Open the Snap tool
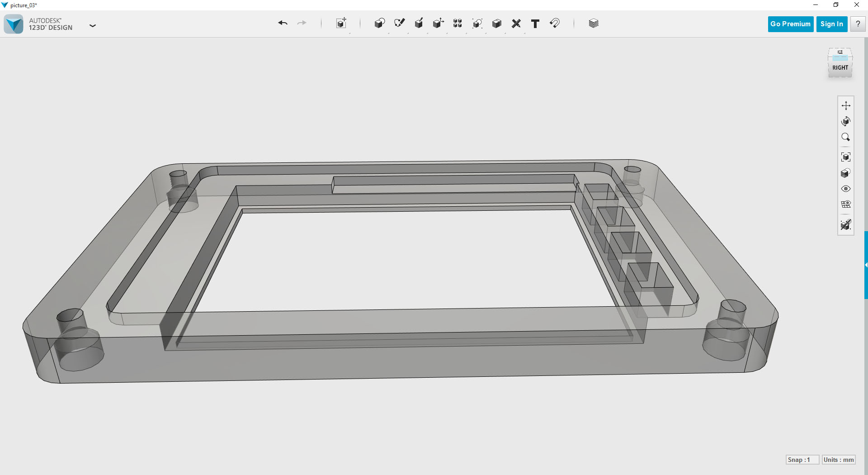Screen dimensions: 868x475 coord(555,23)
